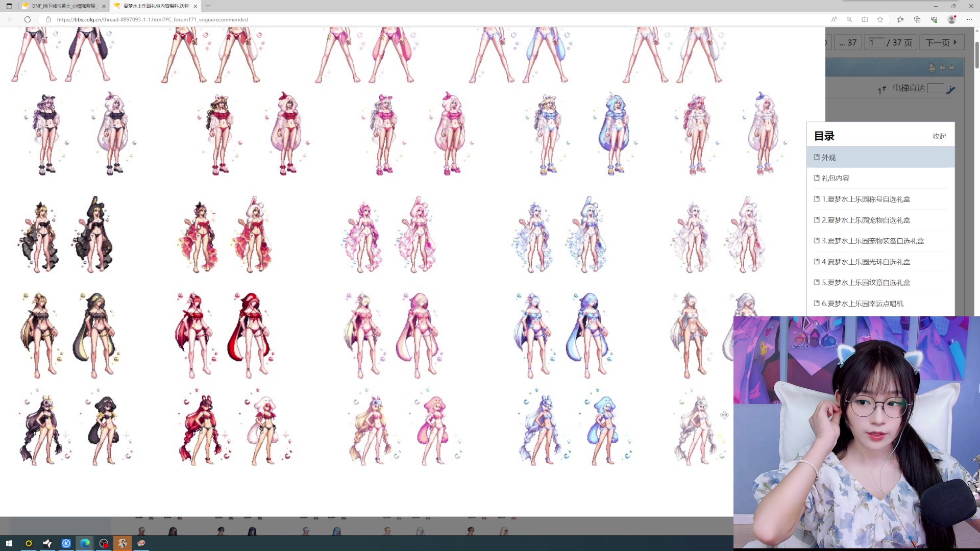Open the tab actions menu icon

[x=9, y=6]
